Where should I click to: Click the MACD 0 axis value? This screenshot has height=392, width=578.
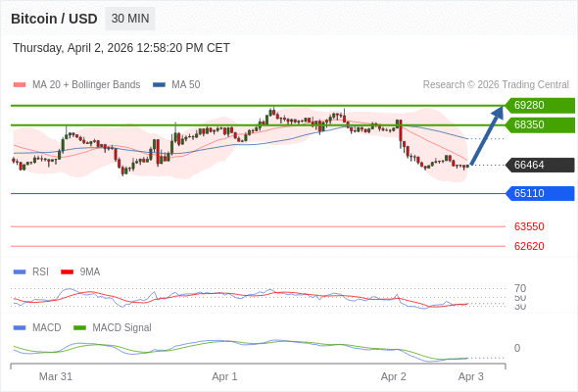tap(517, 348)
